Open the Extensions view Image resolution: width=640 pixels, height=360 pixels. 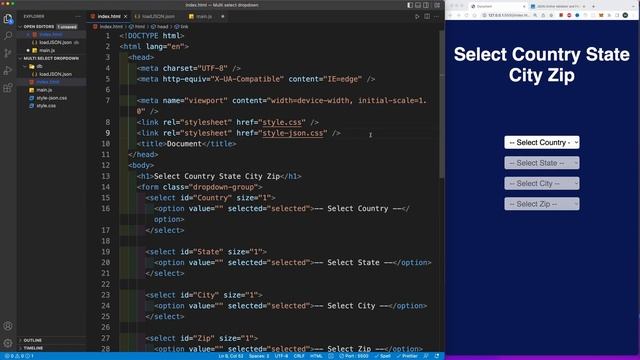pos(8,88)
